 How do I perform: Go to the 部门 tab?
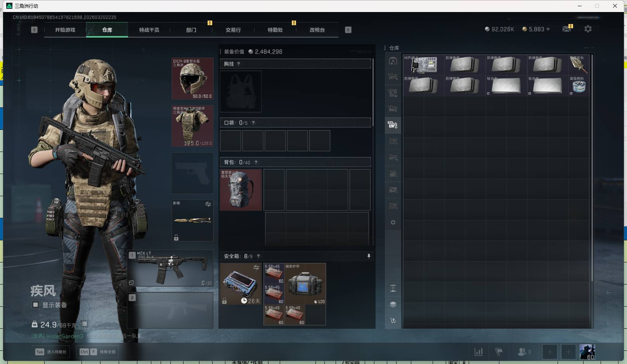191,30
